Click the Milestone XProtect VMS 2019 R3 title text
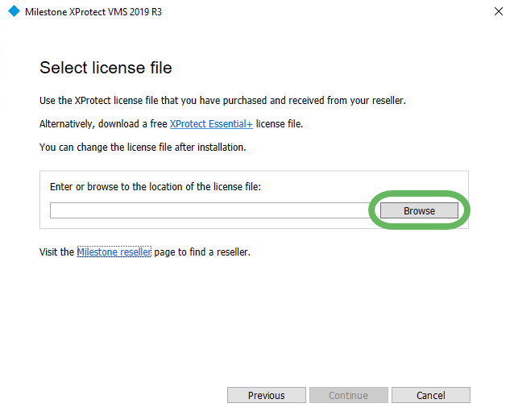 [x=93, y=13]
